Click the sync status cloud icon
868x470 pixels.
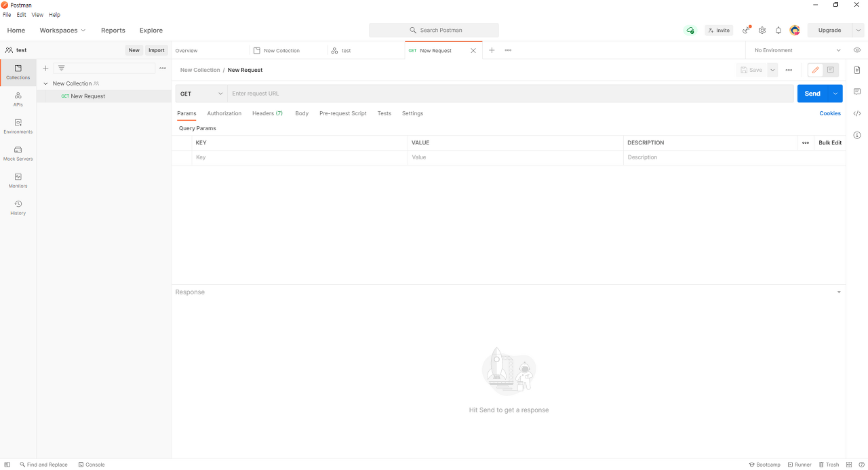coord(690,31)
